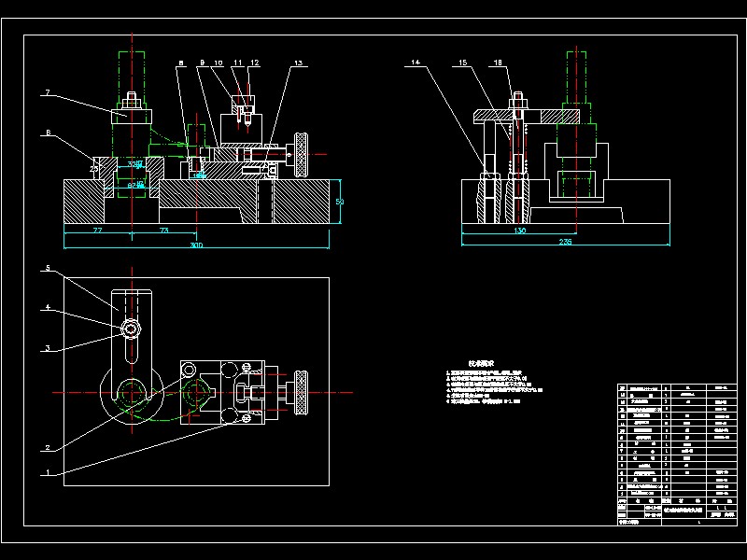The height and width of the screenshot is (560, 747).
Task: Pick part callout number 12
Action: (254, 63)
